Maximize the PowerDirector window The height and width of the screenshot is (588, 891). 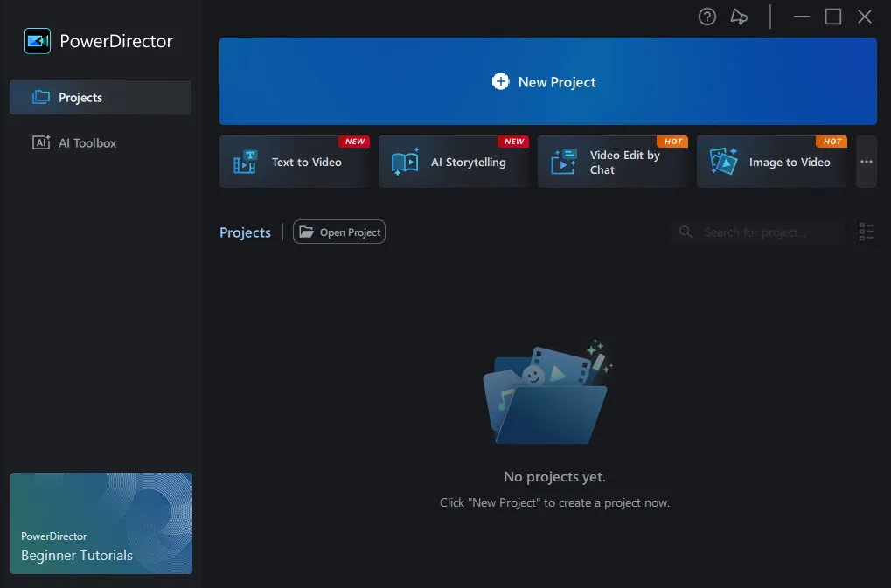833,17
